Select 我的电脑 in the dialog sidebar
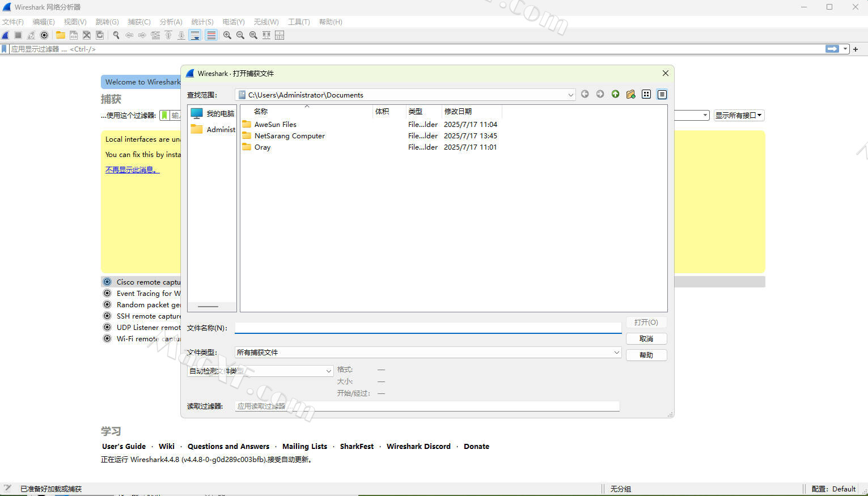Screen dimensions: 868x496 click(x=212, y=113)
